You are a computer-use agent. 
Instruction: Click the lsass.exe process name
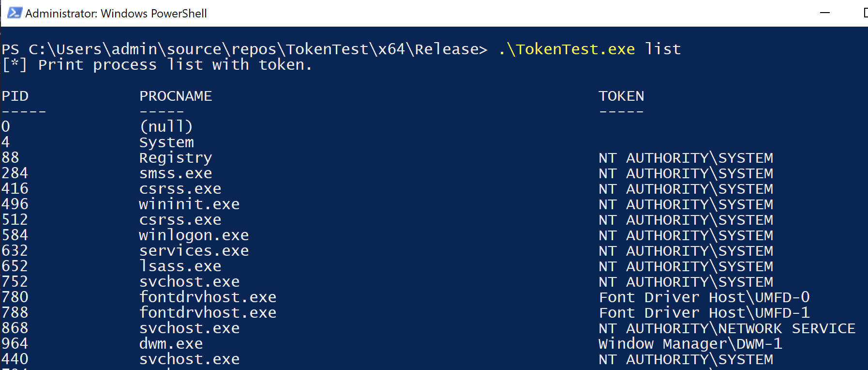[x=180, y=266]
